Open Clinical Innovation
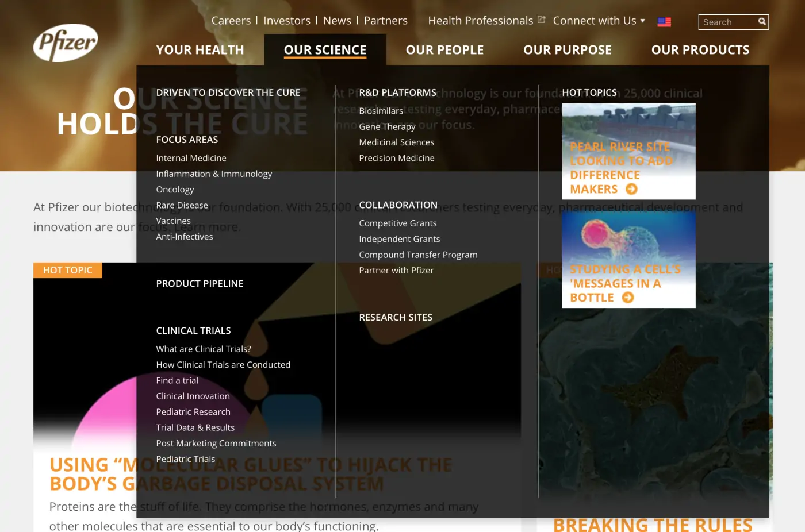The height and width of the screenshot is (532, 805). point(193,396)
